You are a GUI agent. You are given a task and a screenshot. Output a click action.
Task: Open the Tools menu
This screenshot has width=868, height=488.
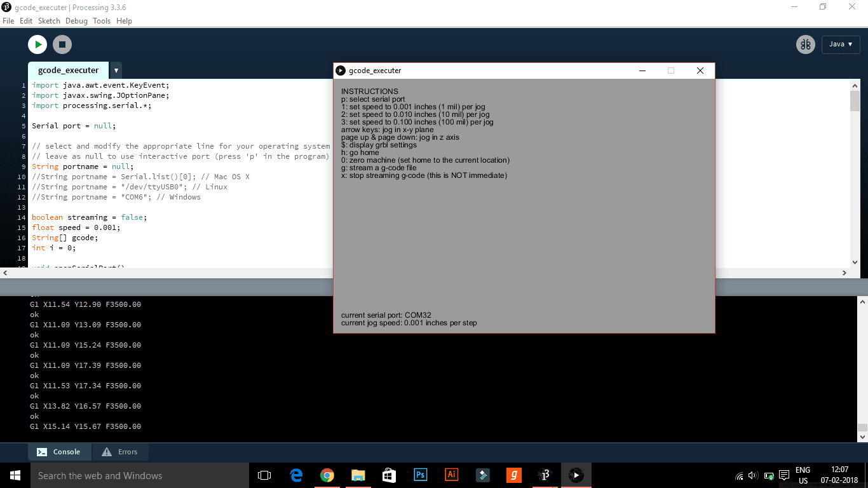[102, 21]
